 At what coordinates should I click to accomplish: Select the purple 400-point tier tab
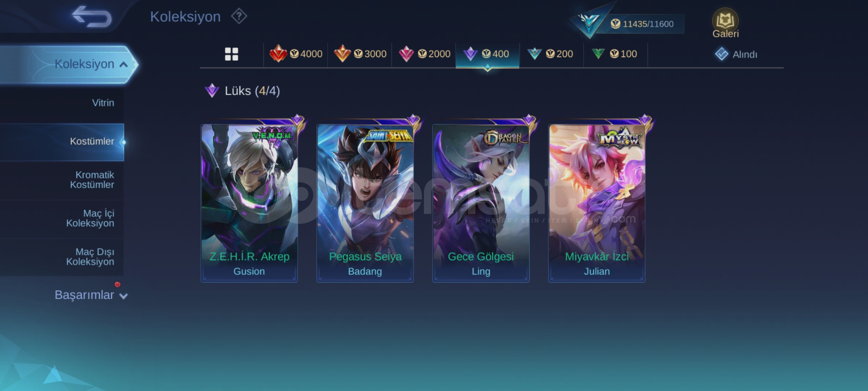[x=487, y=54]
